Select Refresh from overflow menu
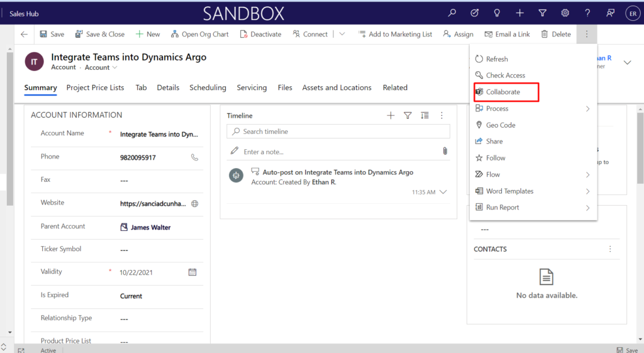 [533, 59]
